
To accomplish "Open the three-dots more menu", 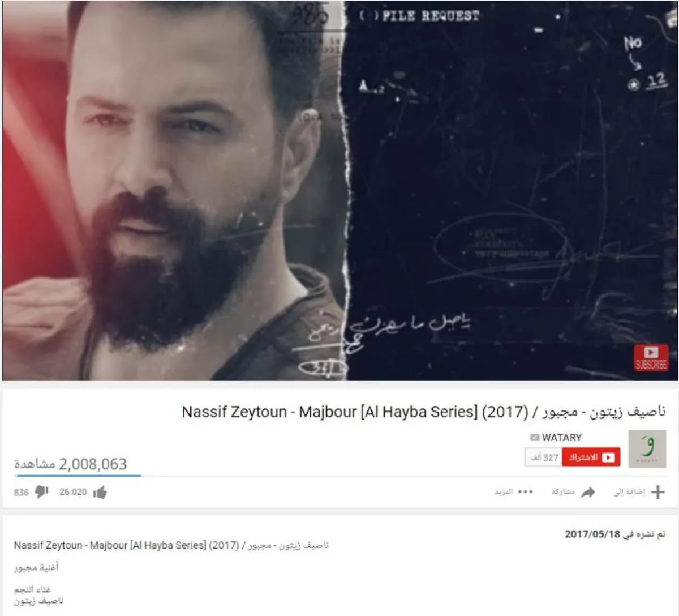I will (x=526, y=491).
